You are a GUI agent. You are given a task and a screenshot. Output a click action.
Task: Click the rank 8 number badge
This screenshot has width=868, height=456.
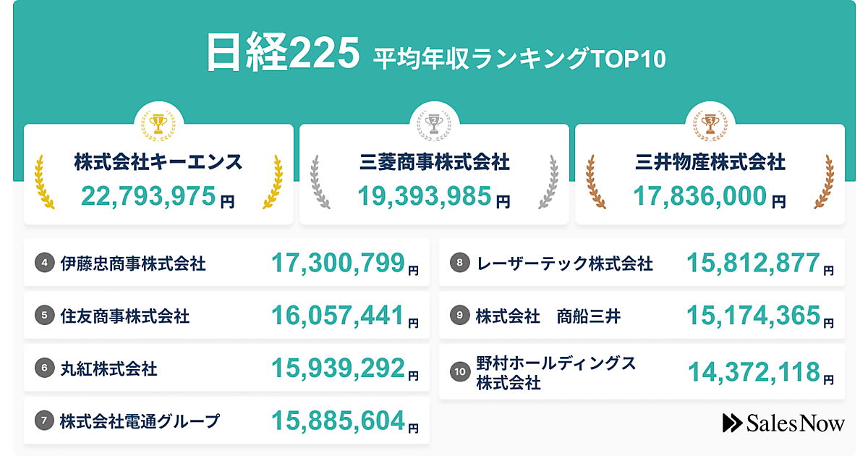(x=460, y=263)
